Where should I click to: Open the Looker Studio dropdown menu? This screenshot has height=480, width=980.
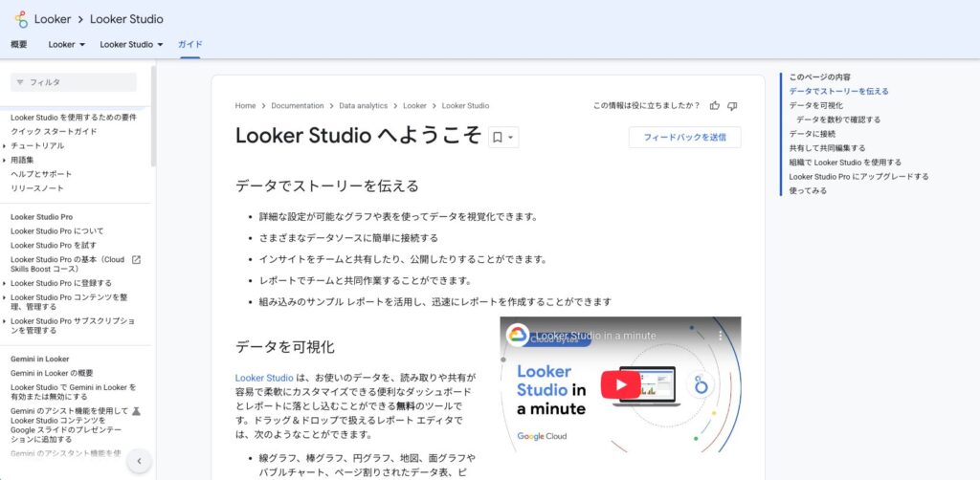tap(131, 45)
